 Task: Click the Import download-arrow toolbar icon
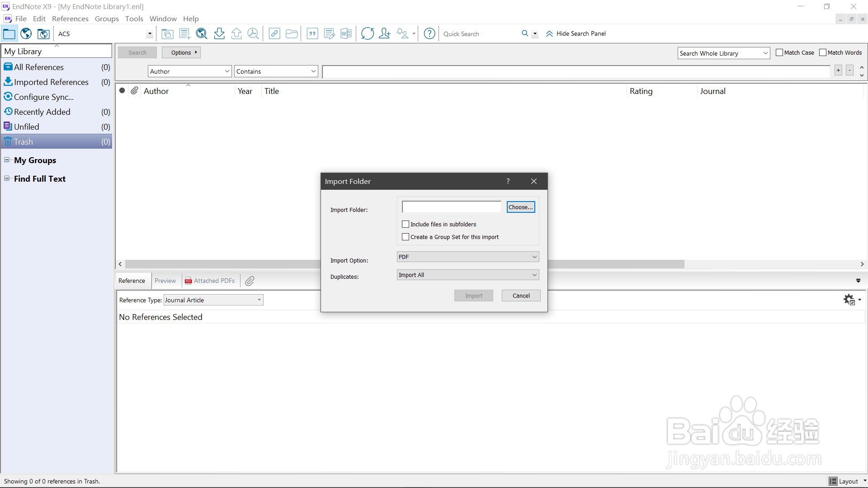pos(219,33)
